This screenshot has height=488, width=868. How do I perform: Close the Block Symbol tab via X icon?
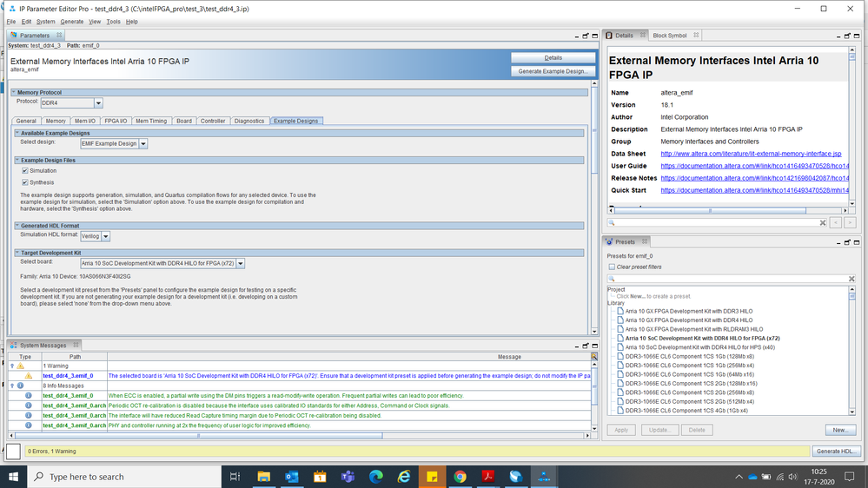click(696, 35)
